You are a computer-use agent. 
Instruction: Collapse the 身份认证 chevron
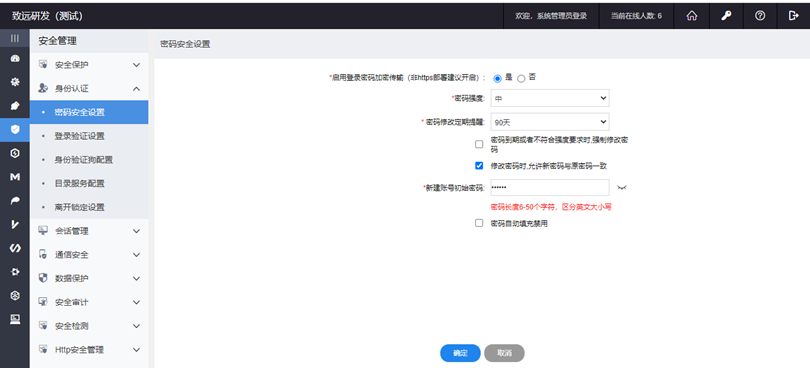(136, 89)
